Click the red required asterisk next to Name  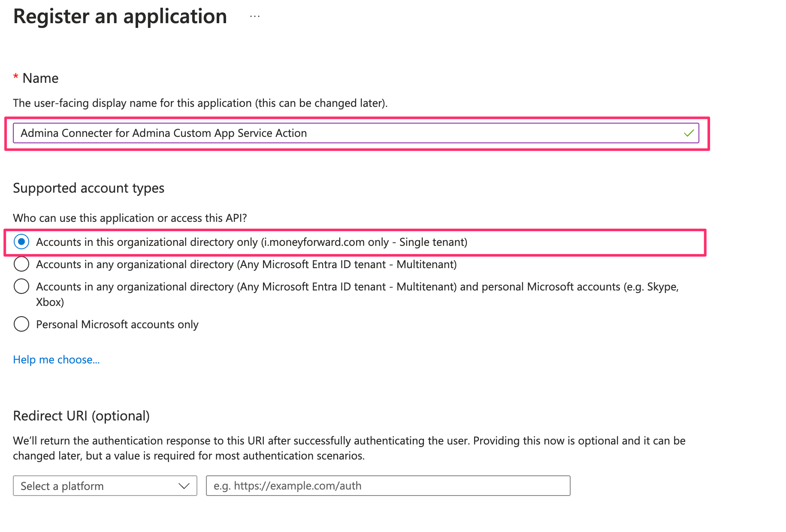tap(16, 77)
